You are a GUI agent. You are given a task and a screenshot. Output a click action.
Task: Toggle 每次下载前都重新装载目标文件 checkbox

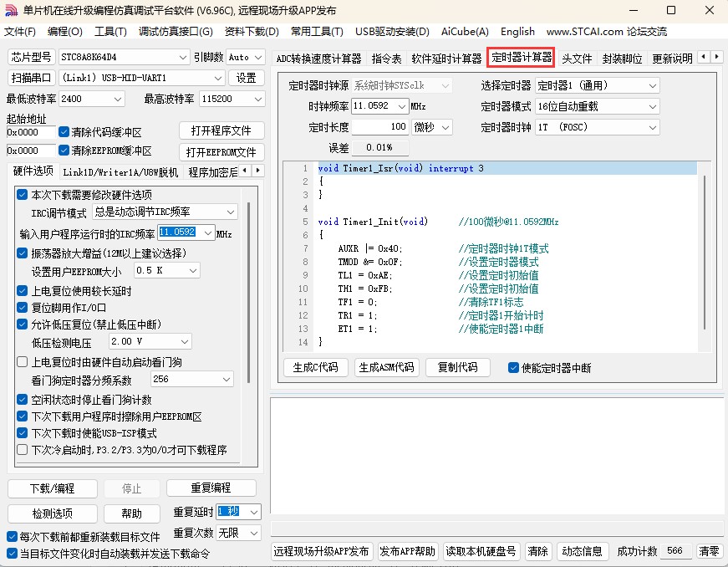pyautogui.click(x=13, y=537)
